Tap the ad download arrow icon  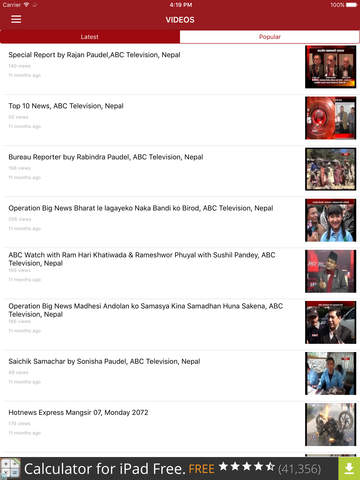pyautogui.click(x=349, y=469)
